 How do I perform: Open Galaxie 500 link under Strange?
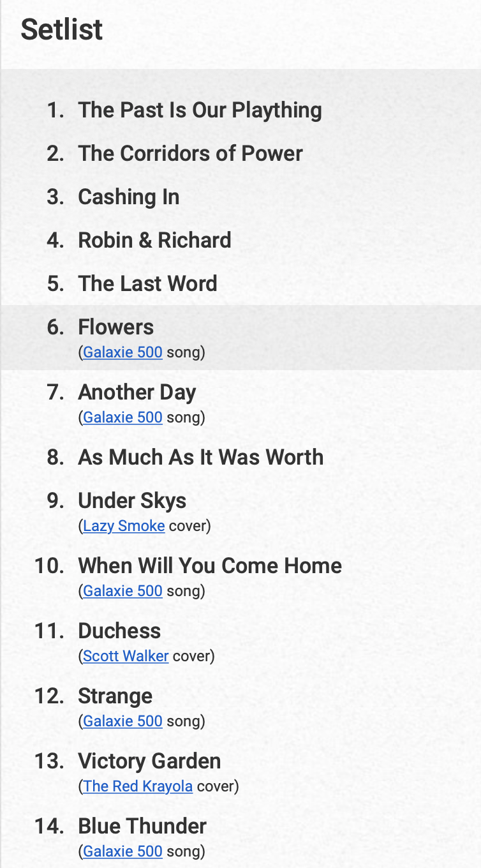[122, 721]
